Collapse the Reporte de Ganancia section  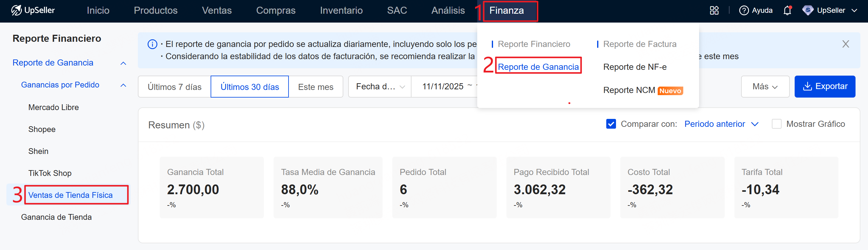tap(123, 63)
